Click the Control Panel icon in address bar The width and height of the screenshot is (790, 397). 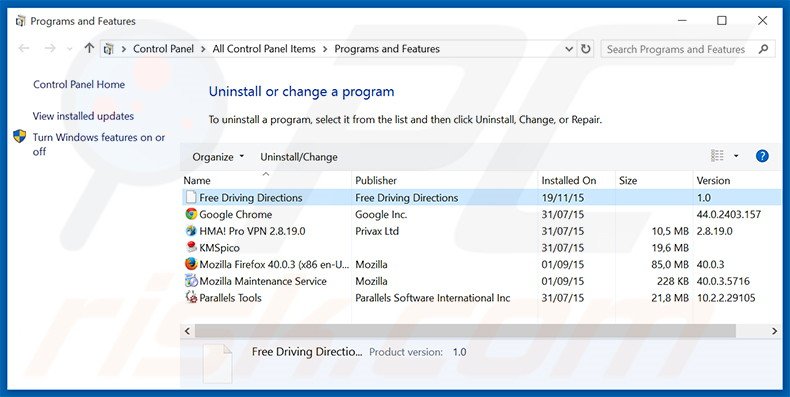(108, 49)
